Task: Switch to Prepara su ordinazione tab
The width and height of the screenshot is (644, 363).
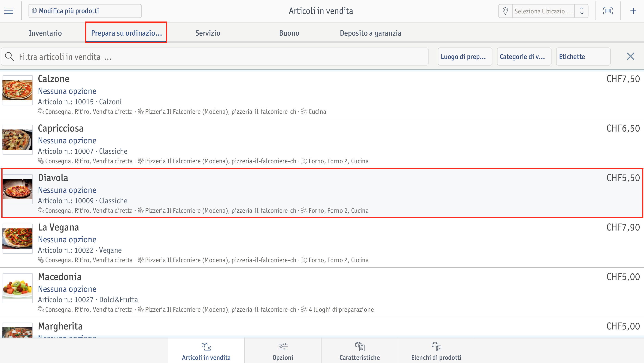Action: 126,33
